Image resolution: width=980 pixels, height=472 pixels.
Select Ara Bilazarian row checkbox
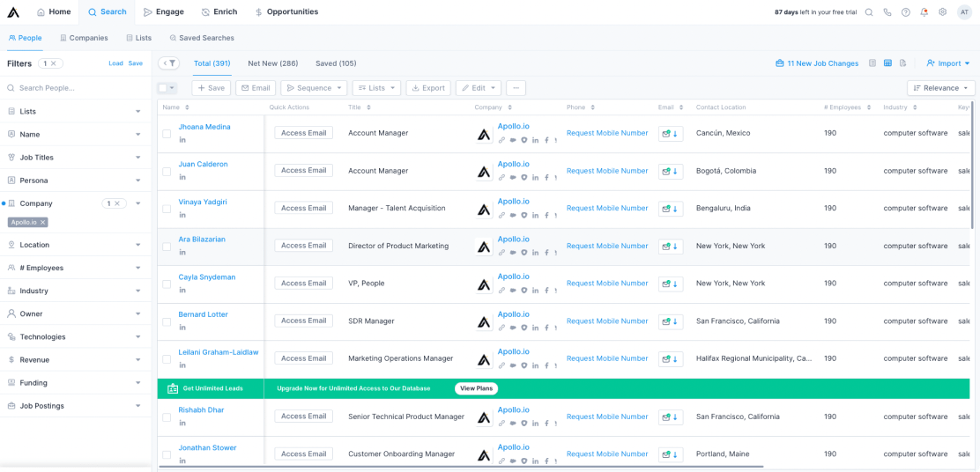[x=167, y=247]
